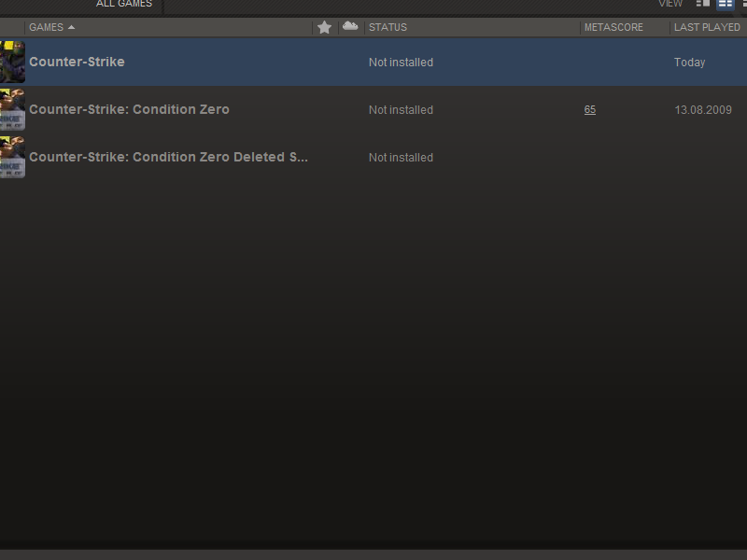Sort by Steam Cloud column icon
The width and height of the screenshot is (747, 560).
coord(350,26)
